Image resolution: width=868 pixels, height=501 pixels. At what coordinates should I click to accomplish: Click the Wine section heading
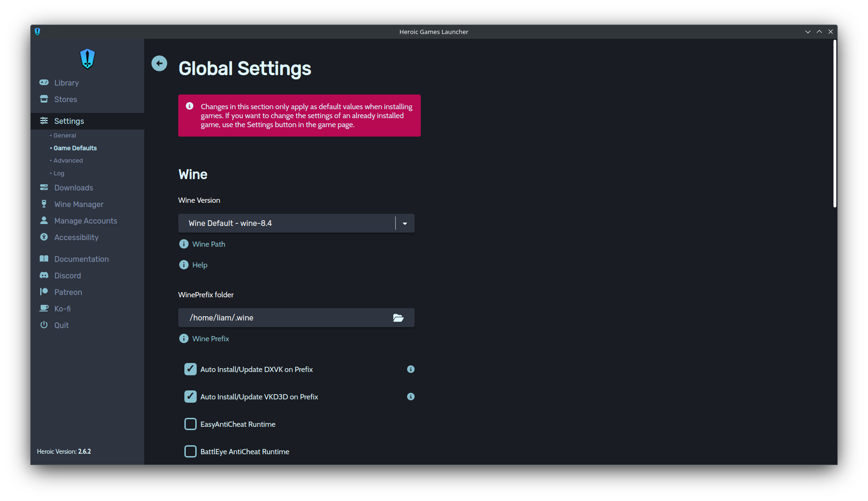193,174
